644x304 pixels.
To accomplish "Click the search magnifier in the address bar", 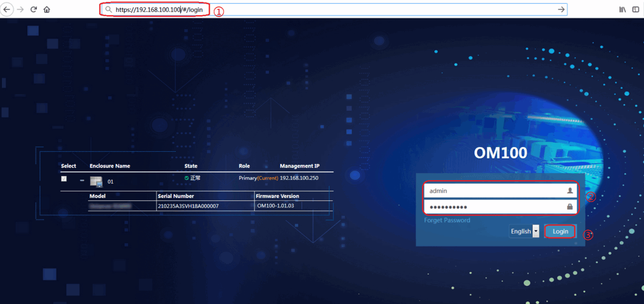I will pyautogui.click(x=108, y=9).
